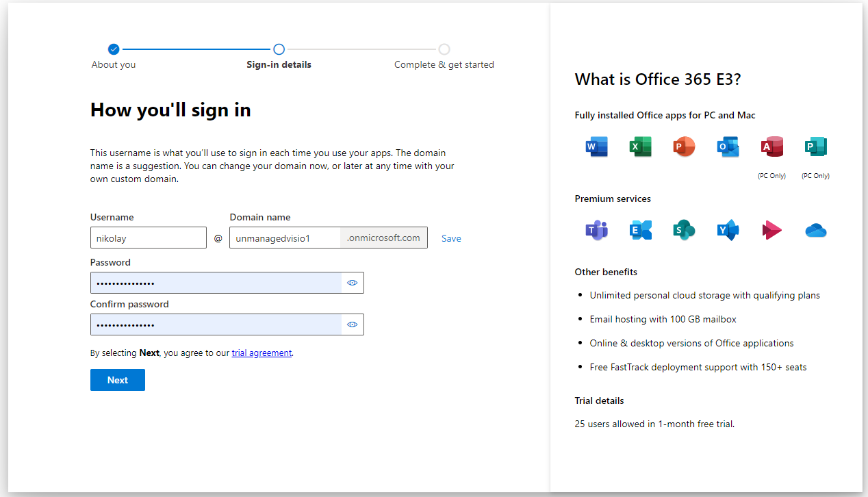Go to the About you step label
This screenshot has width=868, height=497.
coord(114,64)
